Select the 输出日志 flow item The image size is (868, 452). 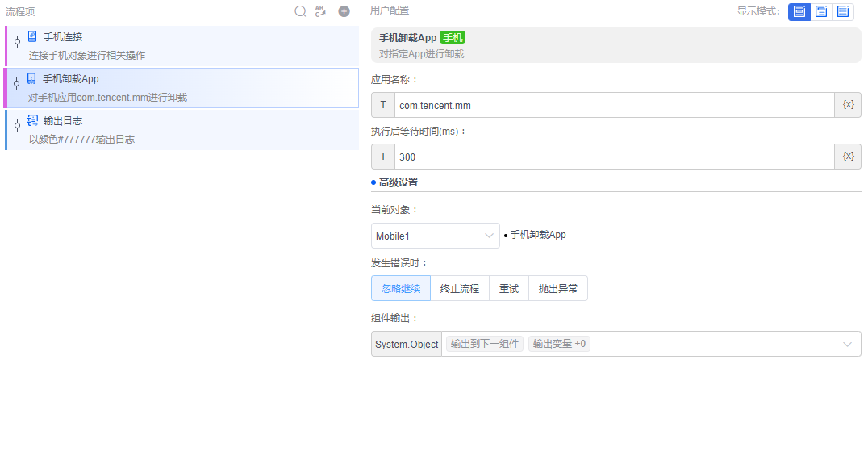coord(182,130)
